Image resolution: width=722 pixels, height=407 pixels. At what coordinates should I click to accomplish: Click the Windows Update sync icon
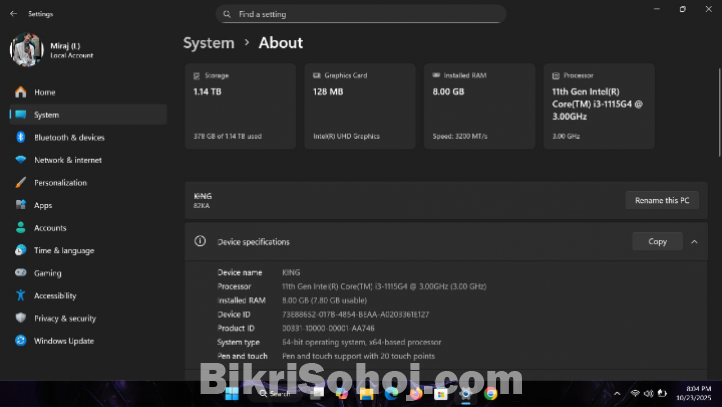pyautogui.click(x=20, y=341)
